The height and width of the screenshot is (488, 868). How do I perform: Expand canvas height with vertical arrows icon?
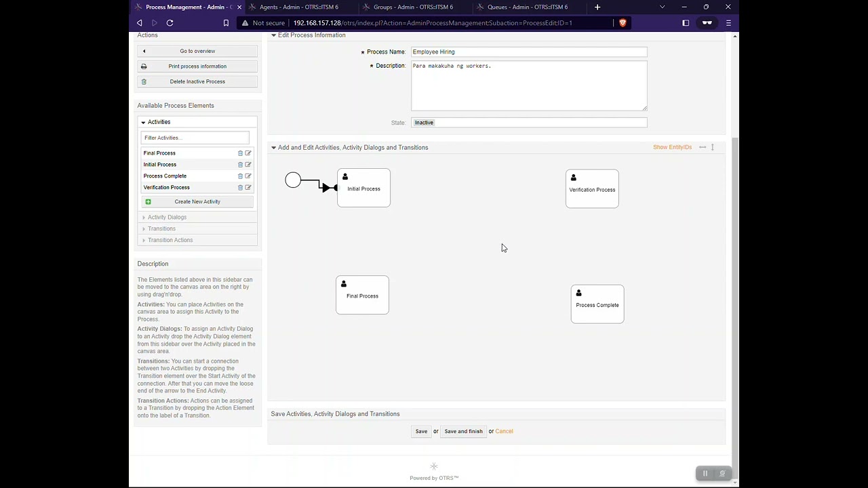click(712, 147)
